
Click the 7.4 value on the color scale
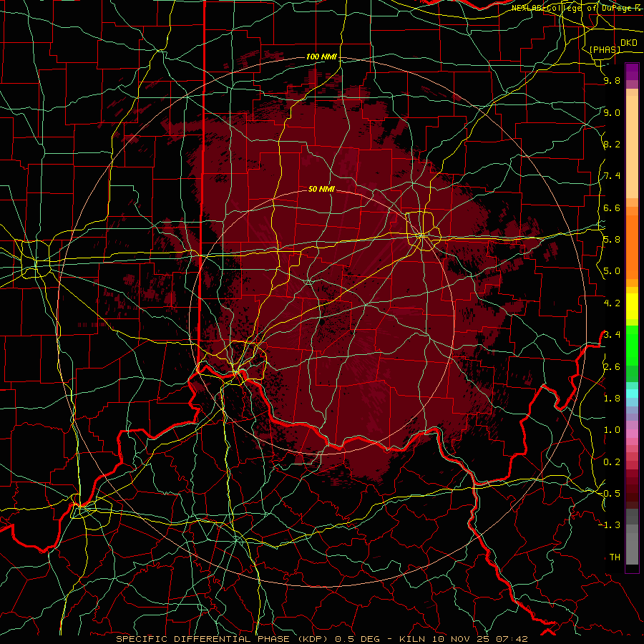coord(612,176)
